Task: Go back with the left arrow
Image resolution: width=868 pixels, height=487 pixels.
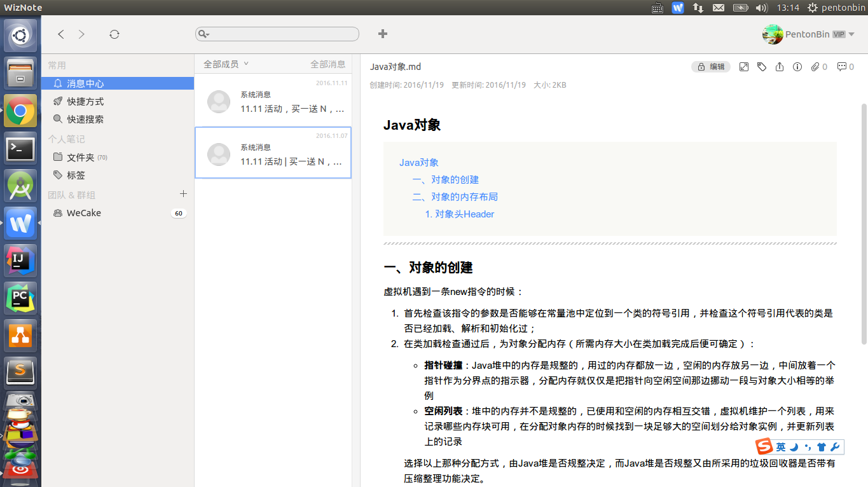Action: coord(61,34)
